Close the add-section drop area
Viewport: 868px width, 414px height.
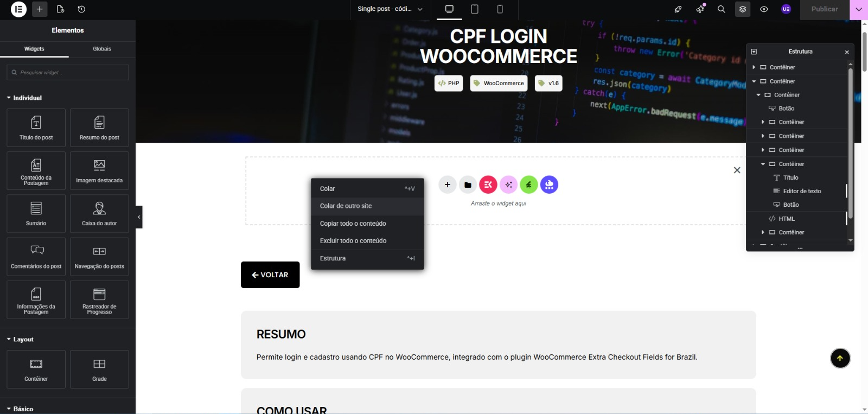tap(737, 170)
